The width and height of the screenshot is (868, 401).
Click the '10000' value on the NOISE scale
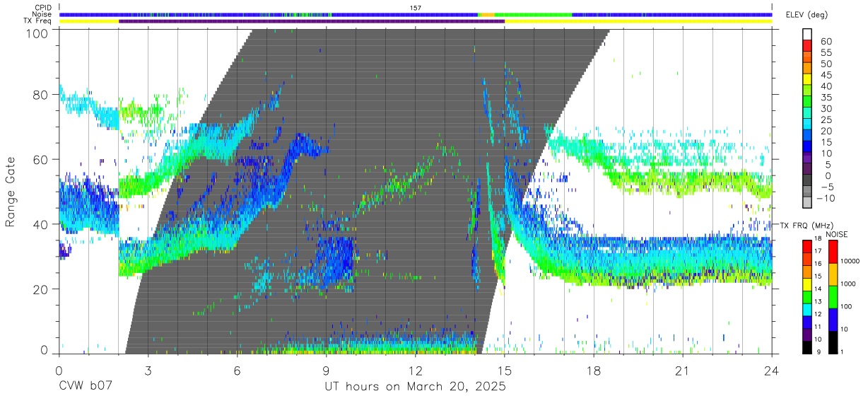[849, 262]
